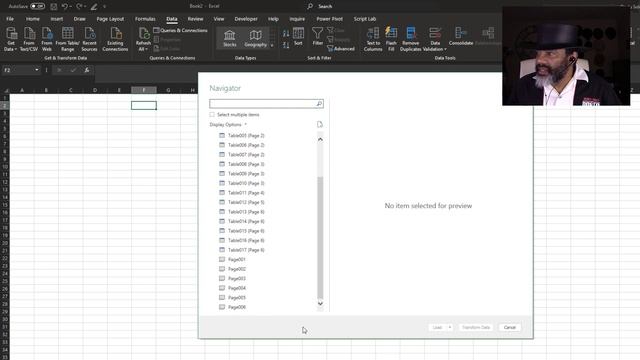Viewport: 640px width, 360px height.
Task: Click the Load button
Action: pyautogui.click(x=437, y=327)
